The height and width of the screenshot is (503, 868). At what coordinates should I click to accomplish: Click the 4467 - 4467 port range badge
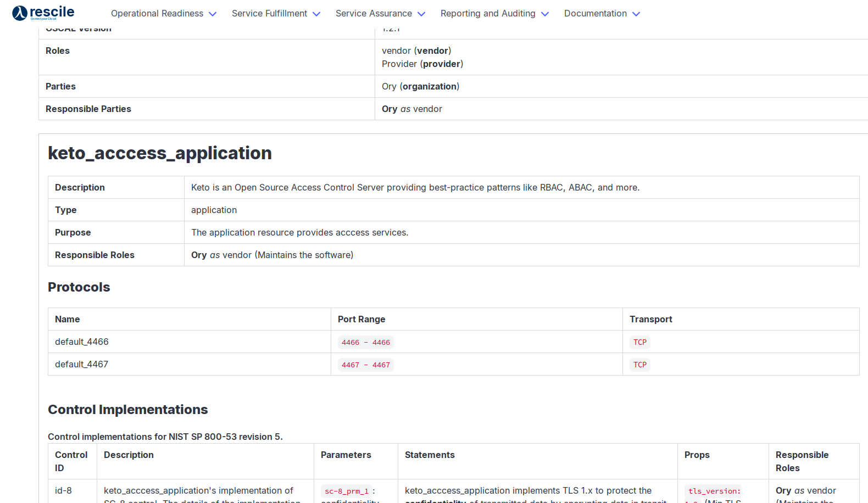point(365,365)
